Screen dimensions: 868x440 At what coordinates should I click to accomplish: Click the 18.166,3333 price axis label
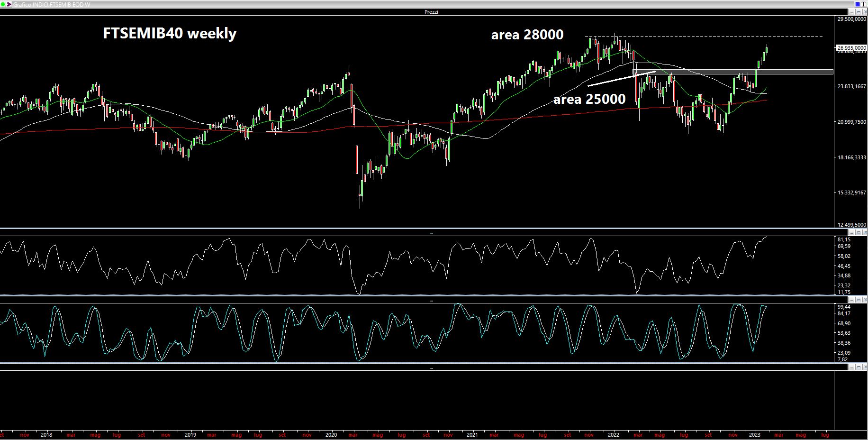(852, 157)
